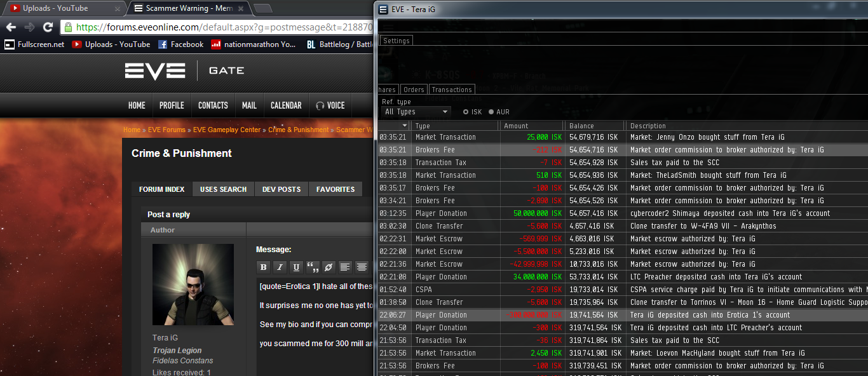Insert quote tag in message editor
868x376 pixels.
313,267
